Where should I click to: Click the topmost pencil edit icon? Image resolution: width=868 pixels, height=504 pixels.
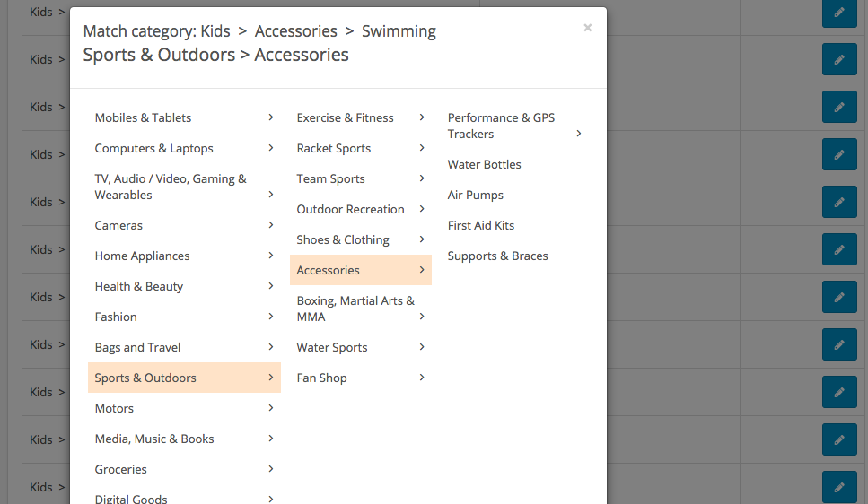click(x=839, y=13)
